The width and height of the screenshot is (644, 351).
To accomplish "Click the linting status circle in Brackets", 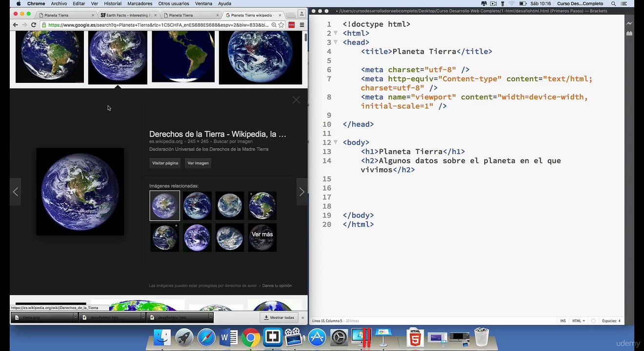I will (593, 321).
